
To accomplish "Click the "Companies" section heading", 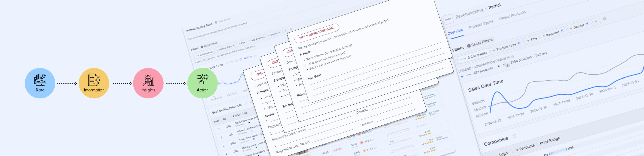I will (x=496, y=141).
